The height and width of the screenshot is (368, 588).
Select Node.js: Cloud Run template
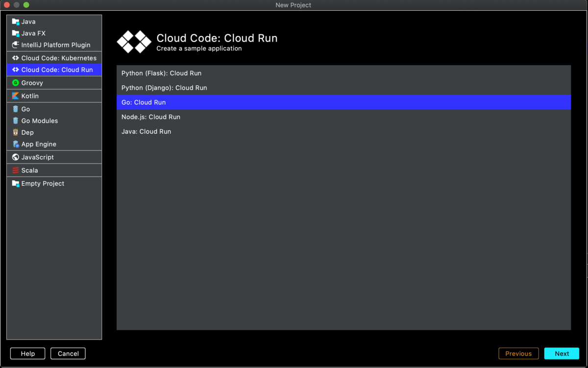coord(343,117)
